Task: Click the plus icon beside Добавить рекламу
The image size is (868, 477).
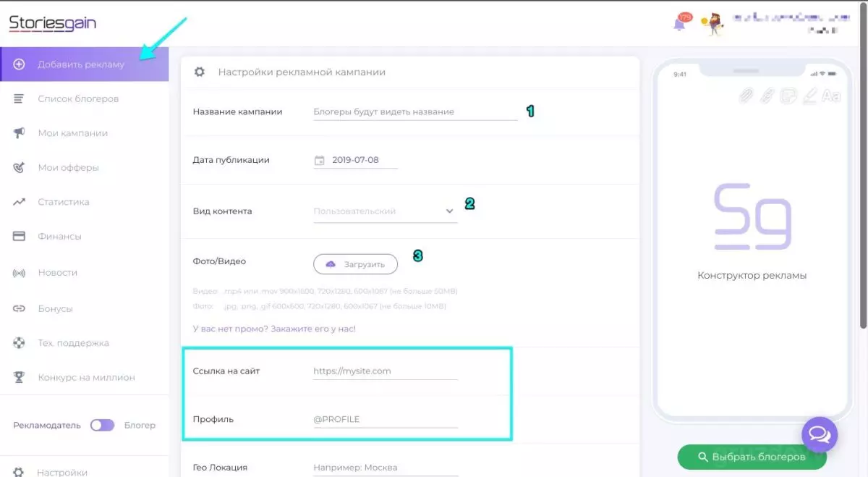Action: point(20,64)
